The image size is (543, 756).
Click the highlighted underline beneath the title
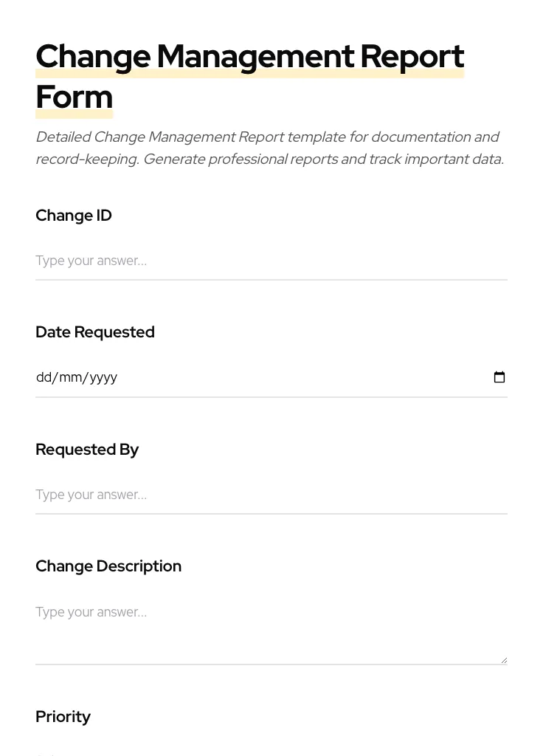click(250, 72)
